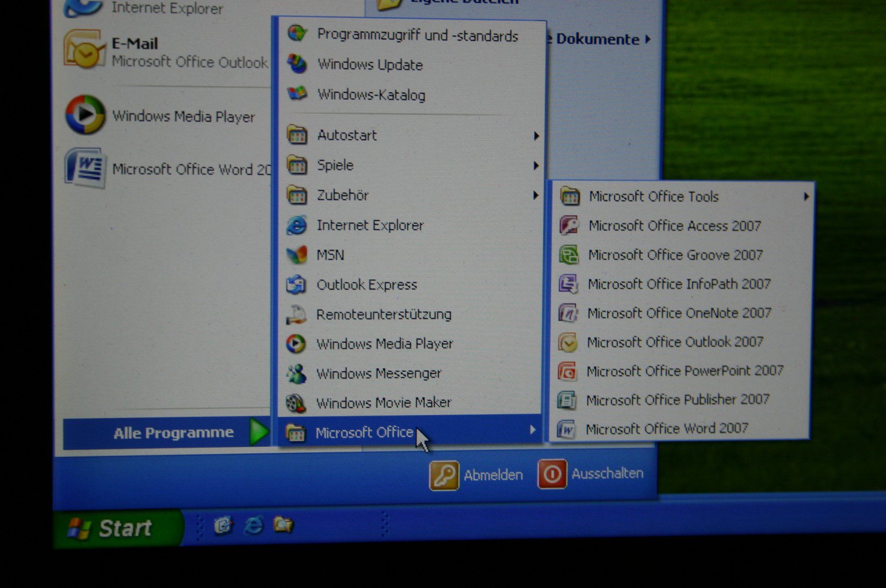The image size is (886, 588).
Task: Click the Groove 2007 icon
Action: tap(569, 255)
